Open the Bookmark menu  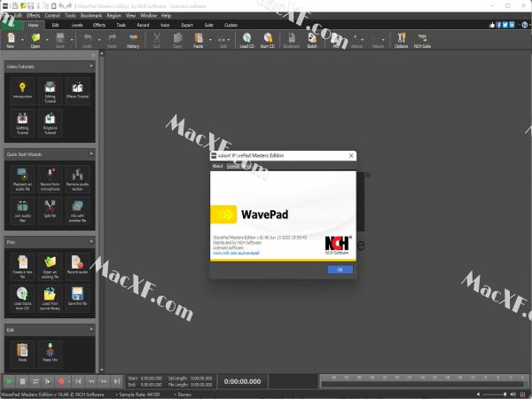[x=91, y=16]
